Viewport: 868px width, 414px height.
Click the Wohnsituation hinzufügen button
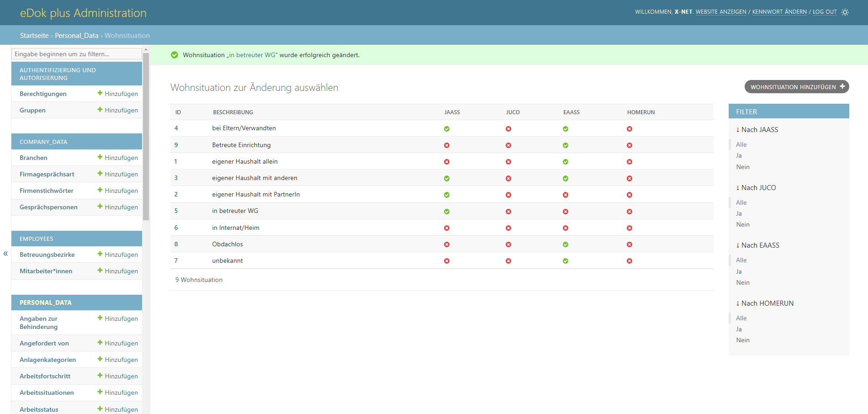coord(796,87)
